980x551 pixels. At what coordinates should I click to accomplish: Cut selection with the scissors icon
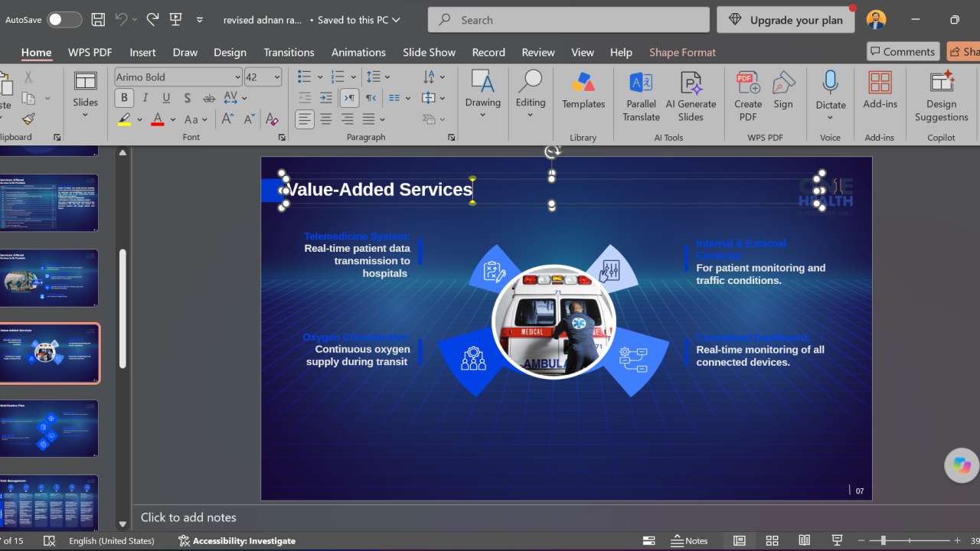[x=28, y=77]
